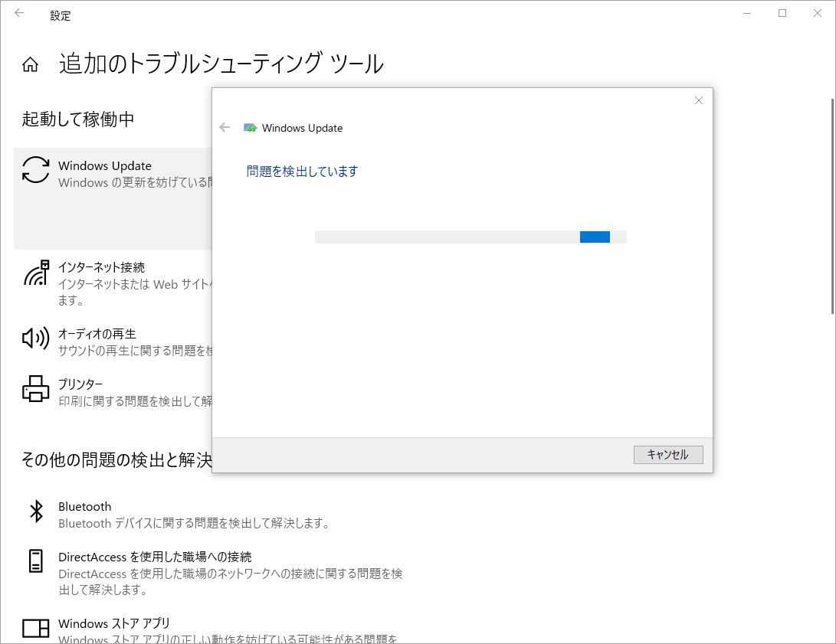The width and height of the screenshot is (836, 644).
Task: Select the インターネット接続 troubleshooter
Action: coord(113,283)
